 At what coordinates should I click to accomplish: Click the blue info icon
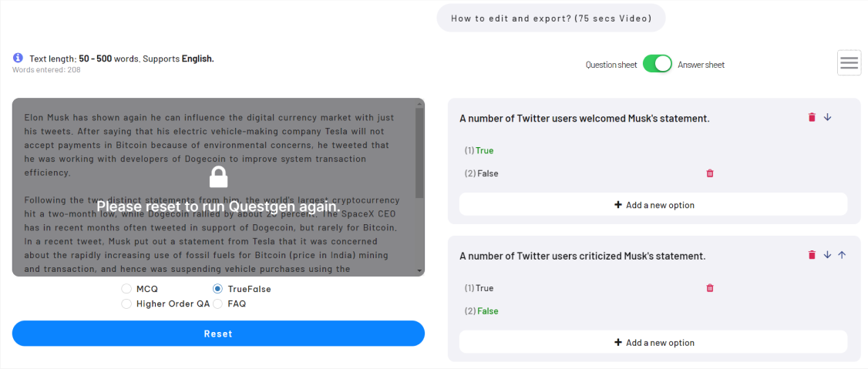(x=18, y=58)
